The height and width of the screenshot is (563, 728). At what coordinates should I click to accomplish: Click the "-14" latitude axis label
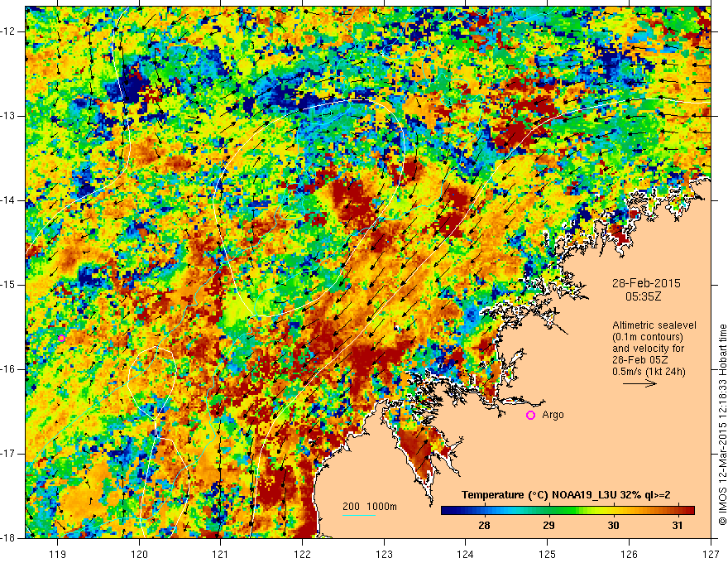pyautogui.click(x=8, y=200)
